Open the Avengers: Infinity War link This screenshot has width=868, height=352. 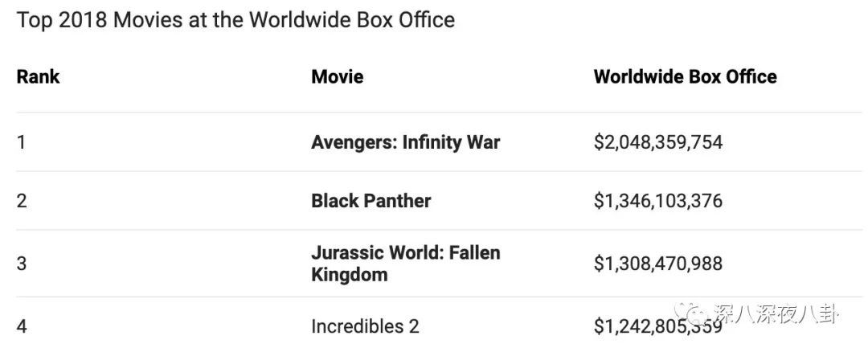click(405, 142)
